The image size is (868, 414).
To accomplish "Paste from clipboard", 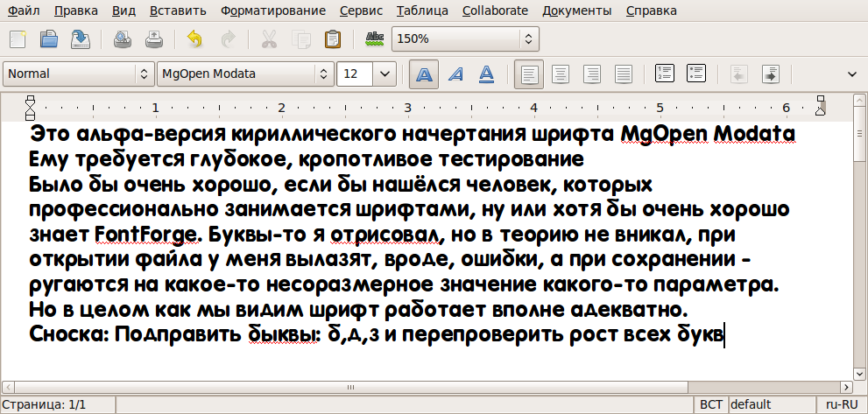I will click(x=333, y=39).
